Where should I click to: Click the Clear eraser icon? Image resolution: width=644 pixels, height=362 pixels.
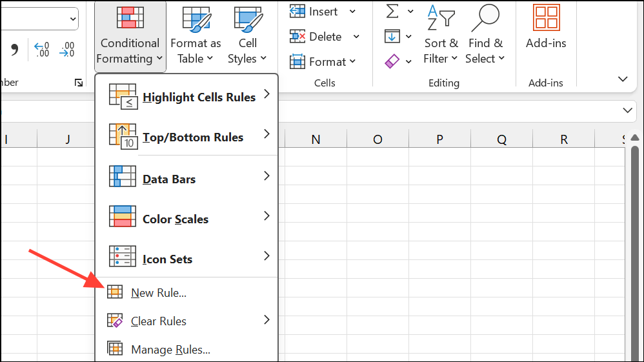click(392, 61)
